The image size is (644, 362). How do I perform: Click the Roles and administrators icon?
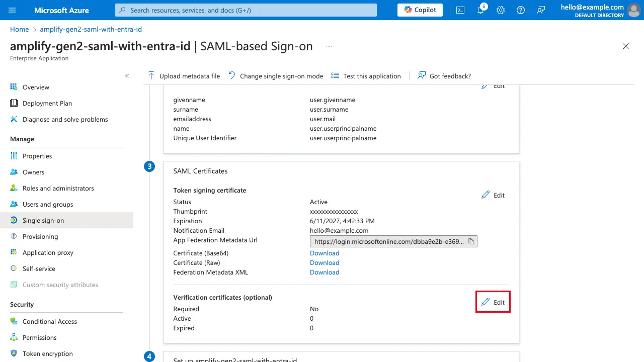[14, 188]
